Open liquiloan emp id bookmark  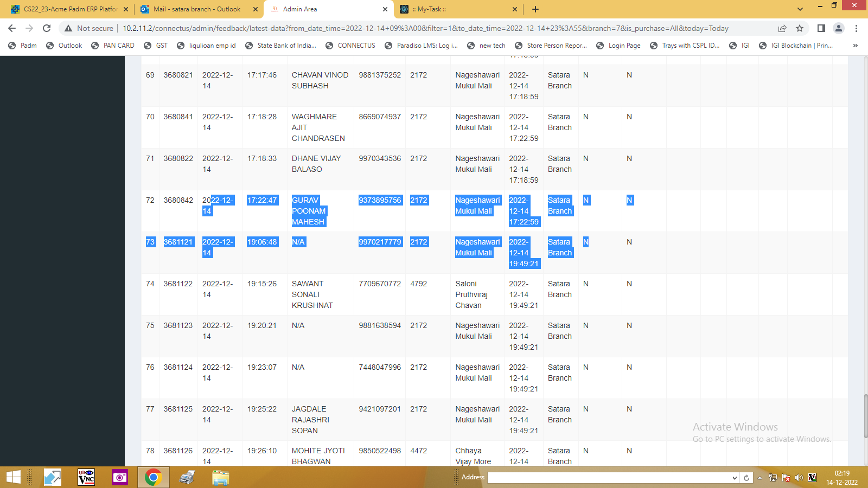click(x=206, y=46)
